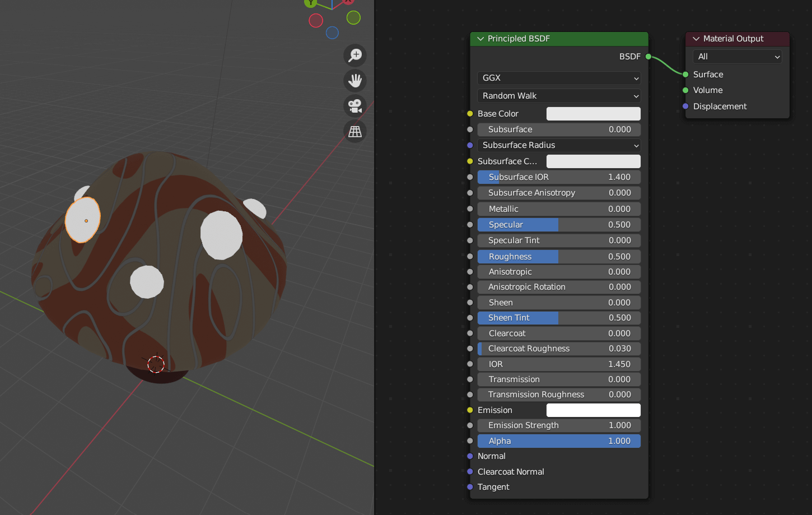Screen dimensions: 812x515
Task: Click the Anisotropic value slider
Action: click(559, 272)
